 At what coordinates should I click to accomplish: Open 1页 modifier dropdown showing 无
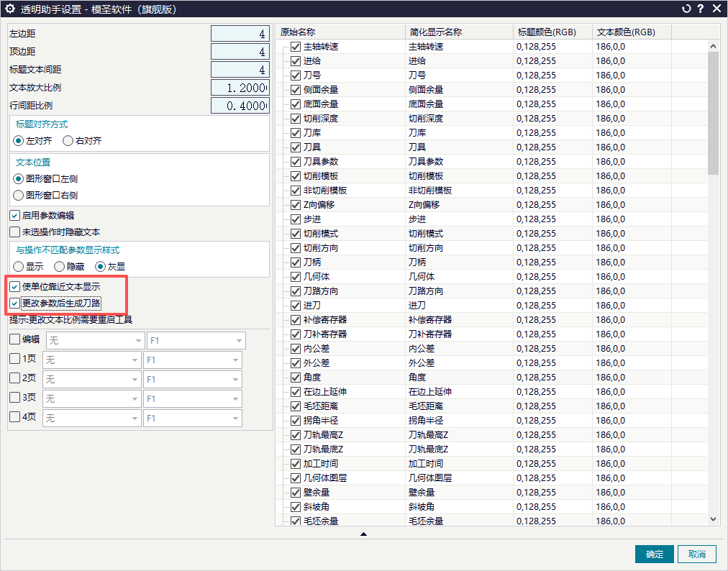pyautogui.click(x=91, y=360)
